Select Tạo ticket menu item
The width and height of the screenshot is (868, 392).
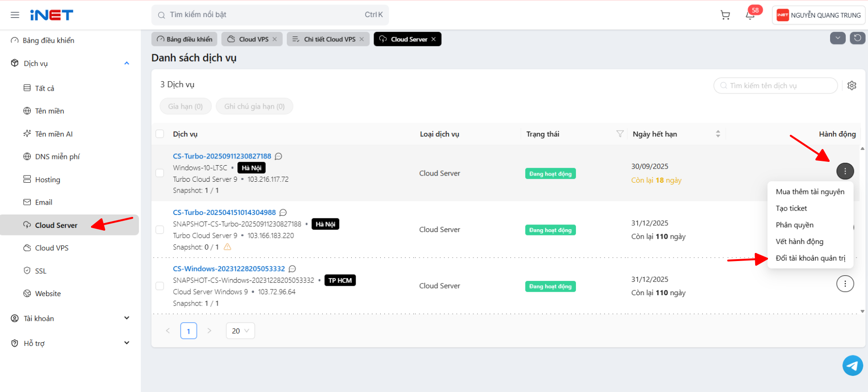[810, 208]
